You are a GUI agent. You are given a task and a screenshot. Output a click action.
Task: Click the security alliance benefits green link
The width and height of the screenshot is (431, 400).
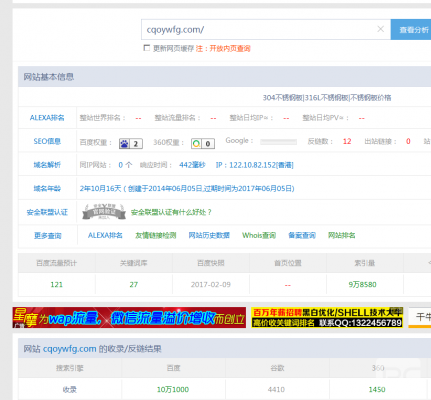tap(171, 212)
